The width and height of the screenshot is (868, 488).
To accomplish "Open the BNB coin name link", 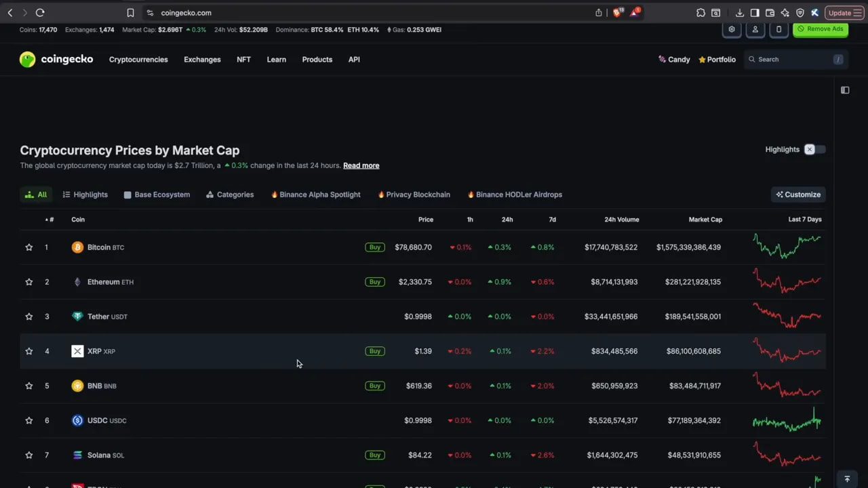I will coord(94,386).
